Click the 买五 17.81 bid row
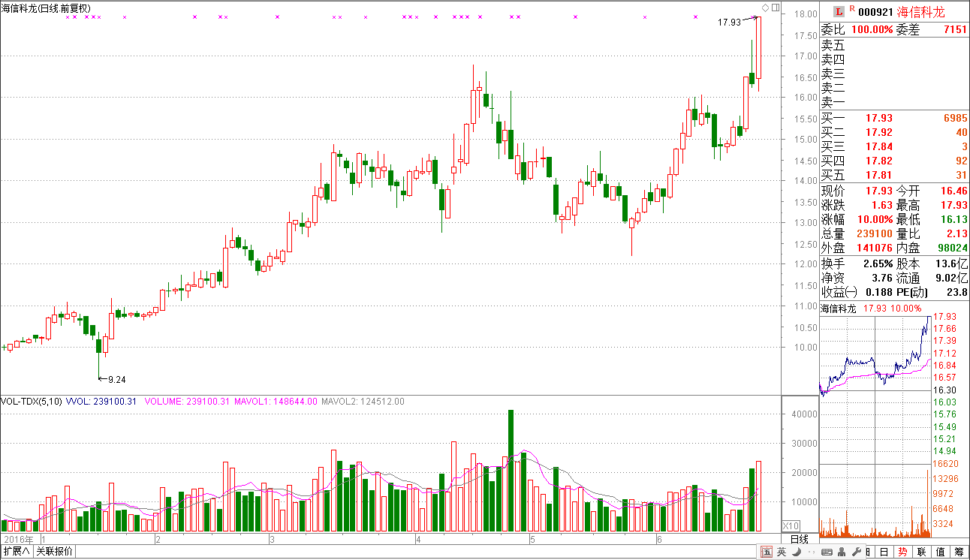The height and width of the screenshot is (560, 970). coord(894,176)
